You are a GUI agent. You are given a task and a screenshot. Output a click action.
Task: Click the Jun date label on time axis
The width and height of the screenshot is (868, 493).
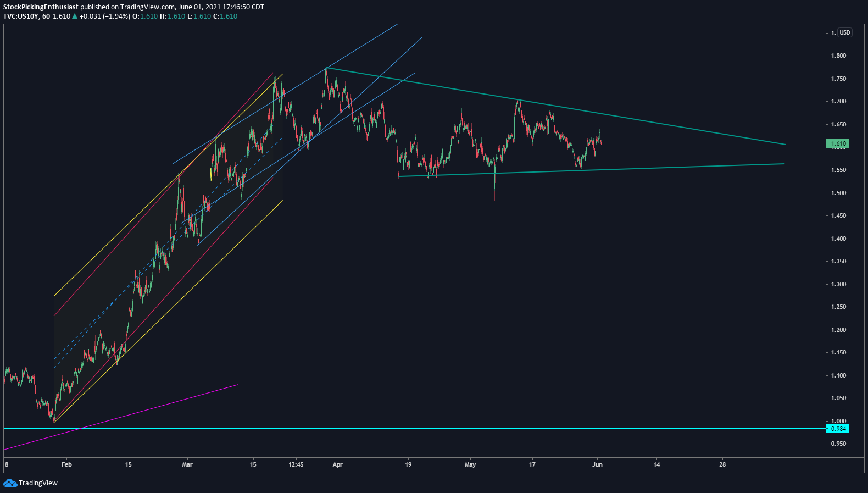click(x=597, y=464)
